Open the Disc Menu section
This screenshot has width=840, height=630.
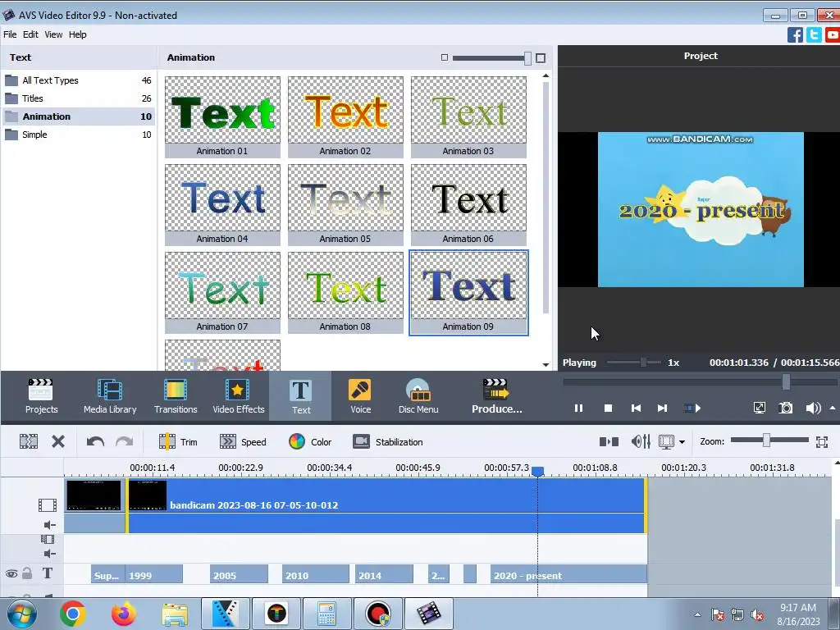pos(418,396)
